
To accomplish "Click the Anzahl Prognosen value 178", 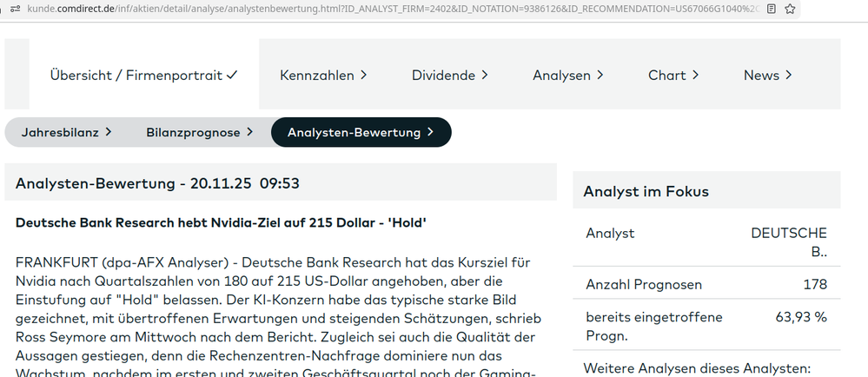I will pyautogui.click(x=815, y=285).
